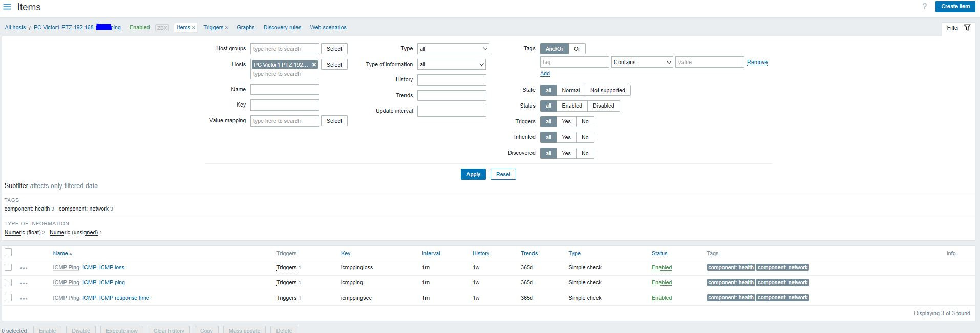Focus the tag name field
This screenshot has height=333, width=980.
(x=574, y=62)
